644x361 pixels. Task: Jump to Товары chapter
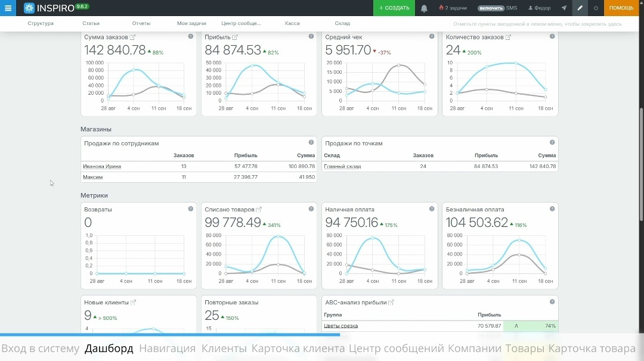(x=525, y=348)
